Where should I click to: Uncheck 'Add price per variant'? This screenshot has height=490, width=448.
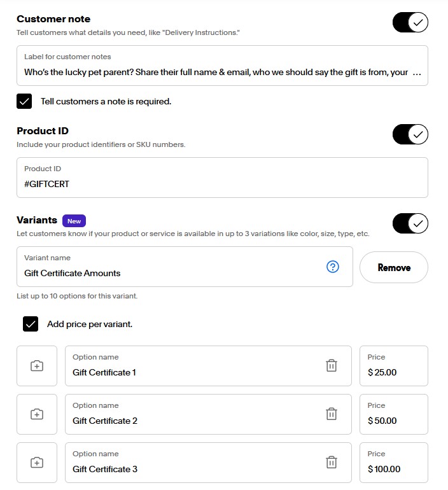(31, 324)
